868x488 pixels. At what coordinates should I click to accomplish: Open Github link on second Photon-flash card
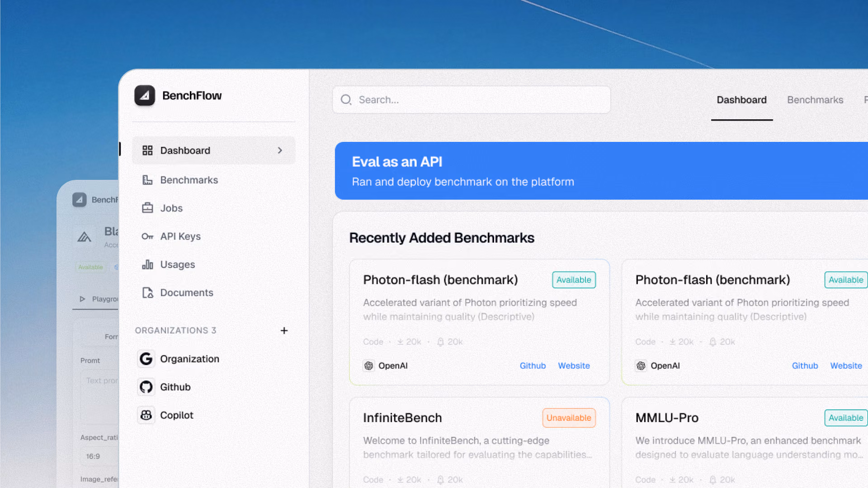pos(805,366)
